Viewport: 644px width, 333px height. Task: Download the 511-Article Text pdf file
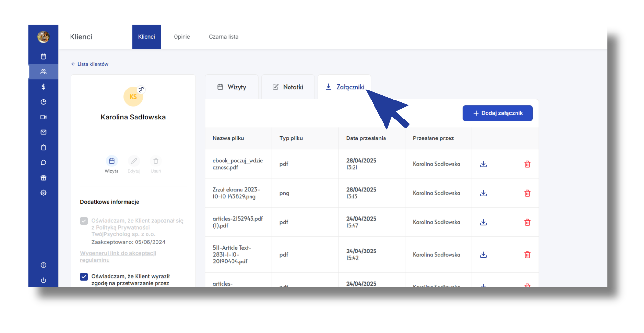point(483,255)
